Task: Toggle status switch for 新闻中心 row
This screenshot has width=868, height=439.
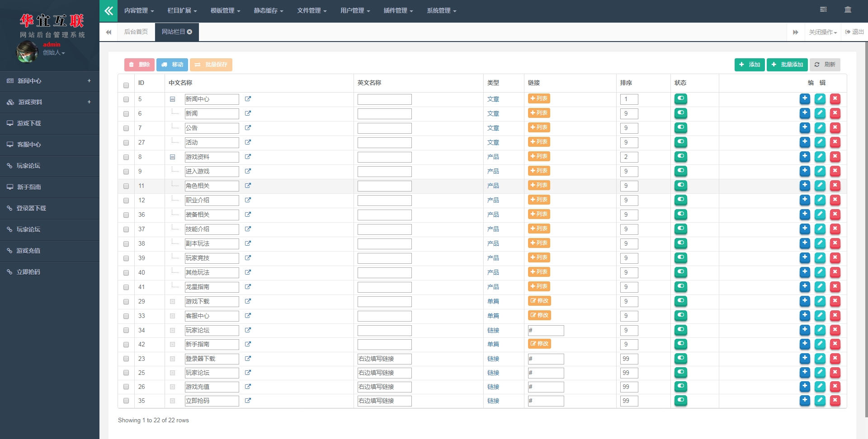Action: (x=680, y=98)
